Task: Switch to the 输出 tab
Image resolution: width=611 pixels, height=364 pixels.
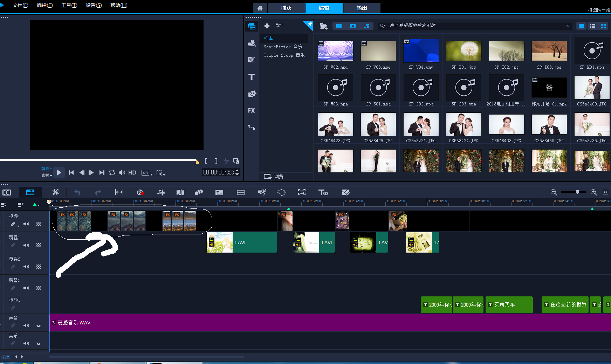Action: point(362,8)
